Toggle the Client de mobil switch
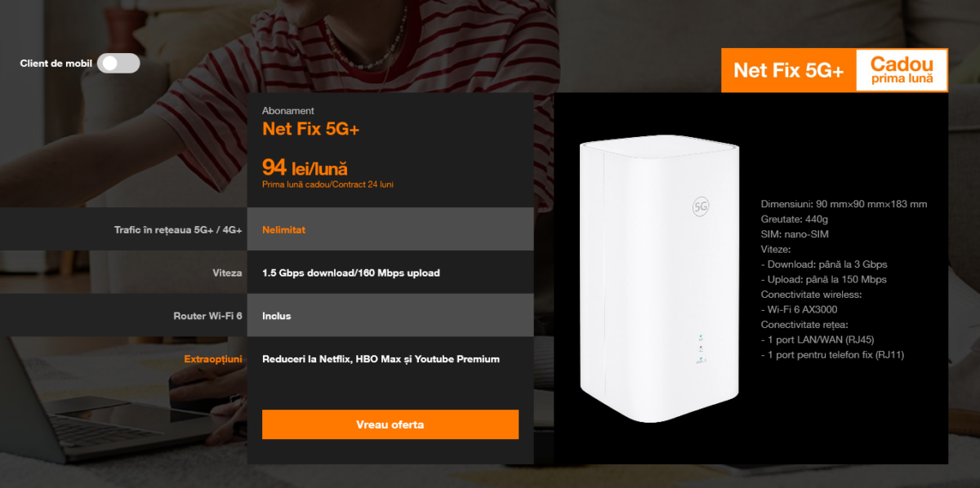Viewport: 980px width, 488px height. 118,64
